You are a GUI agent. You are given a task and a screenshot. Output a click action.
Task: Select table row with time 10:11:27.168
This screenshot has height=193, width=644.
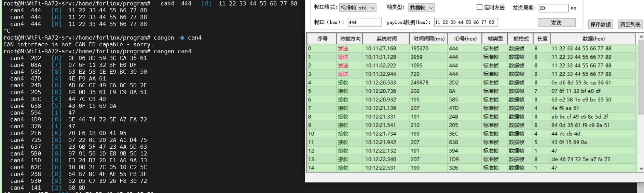point(471,48)
